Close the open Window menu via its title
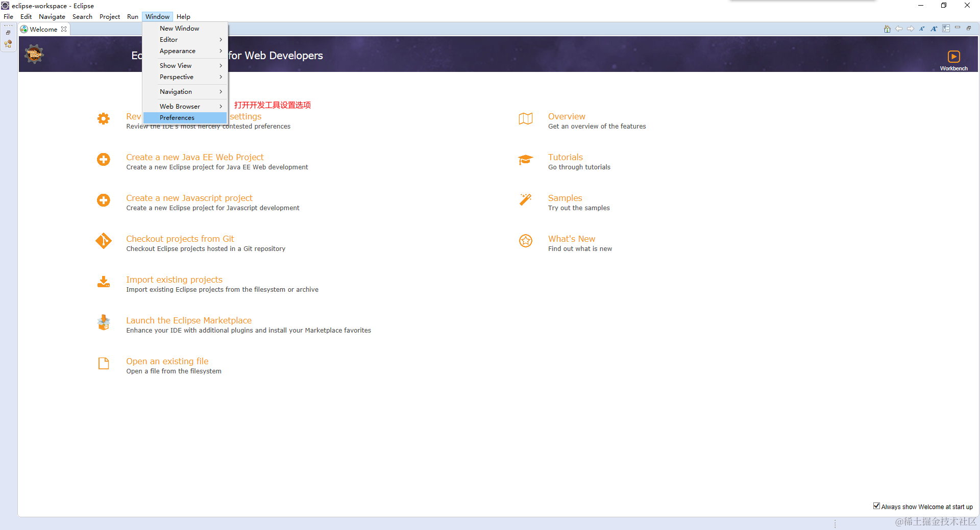This screenshot has height=530, width=980. point(157,17)
